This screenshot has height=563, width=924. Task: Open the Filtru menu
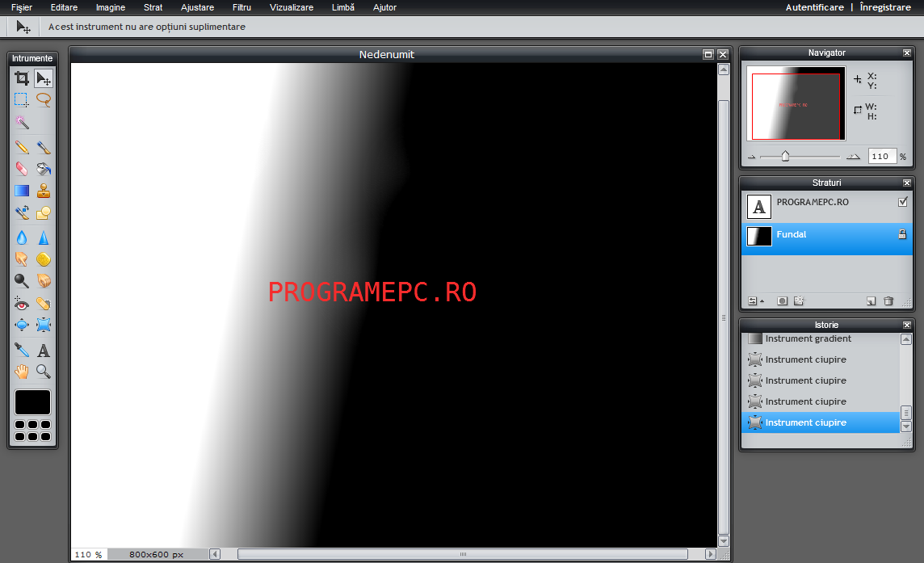[x=241, y=7]
